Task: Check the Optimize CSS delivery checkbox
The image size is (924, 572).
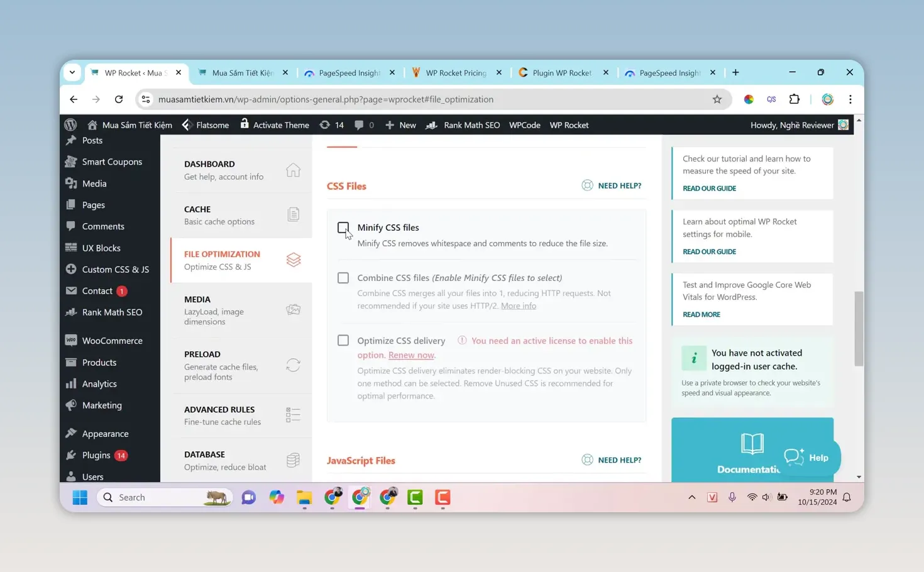Action: pyautogui.click(x=343, y=341)
